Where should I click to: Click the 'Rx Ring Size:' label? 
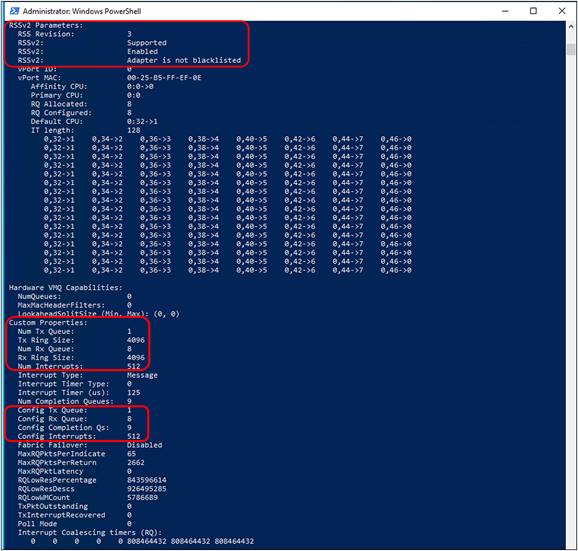46,358
